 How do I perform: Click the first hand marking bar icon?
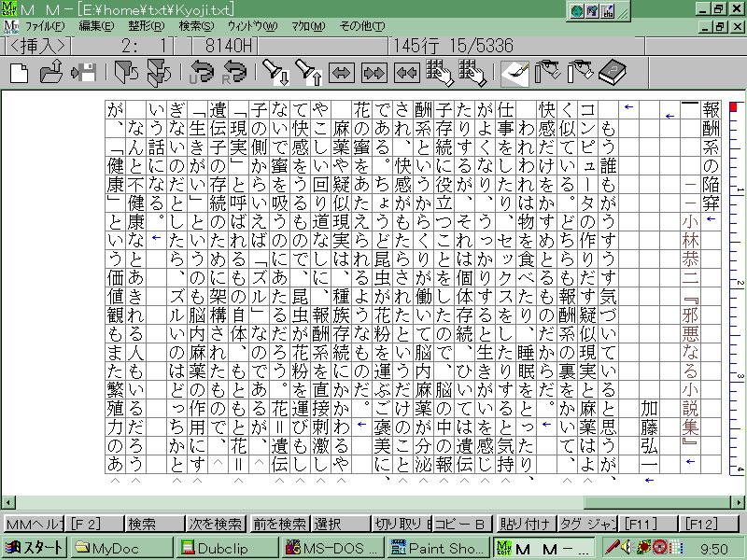(x=547, y=73)
